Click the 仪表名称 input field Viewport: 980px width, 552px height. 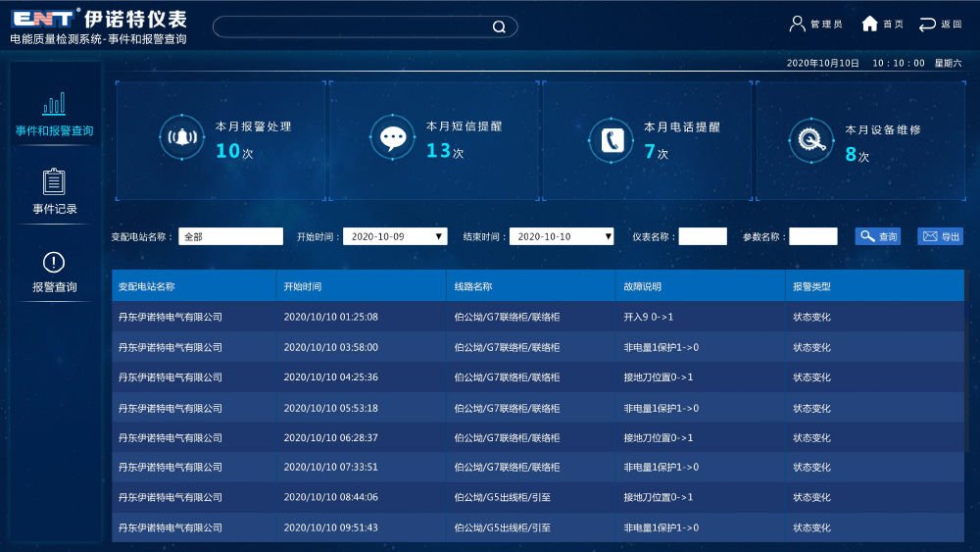tap(703, 236)
